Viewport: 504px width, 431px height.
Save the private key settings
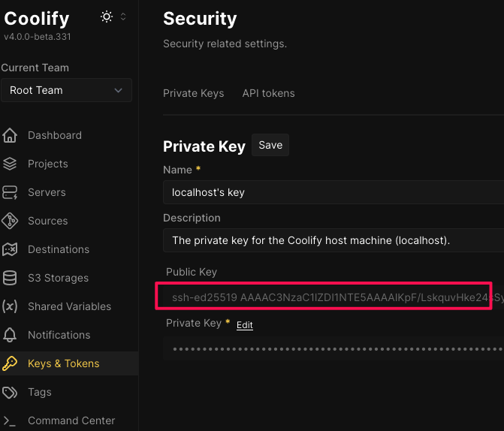point(270,145)
